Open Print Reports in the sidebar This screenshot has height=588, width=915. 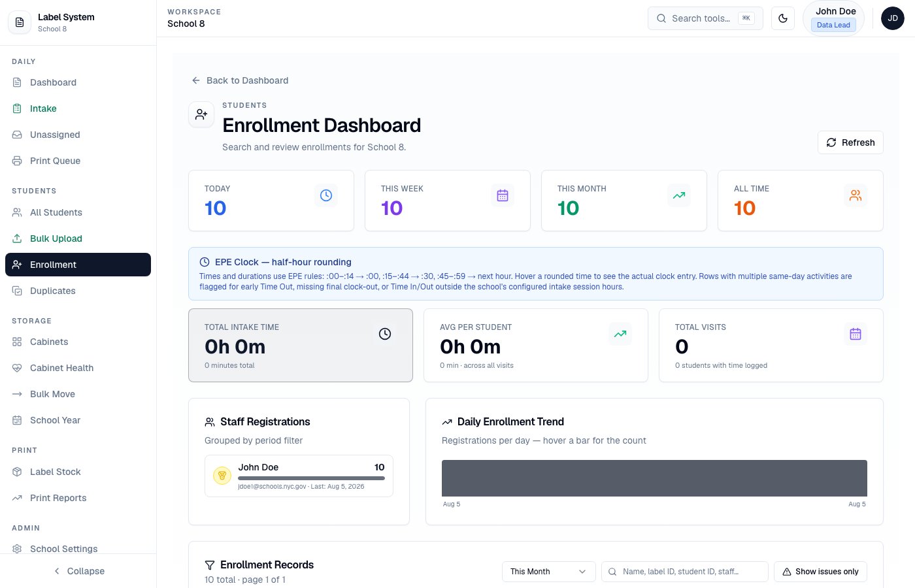coord(78,498)
